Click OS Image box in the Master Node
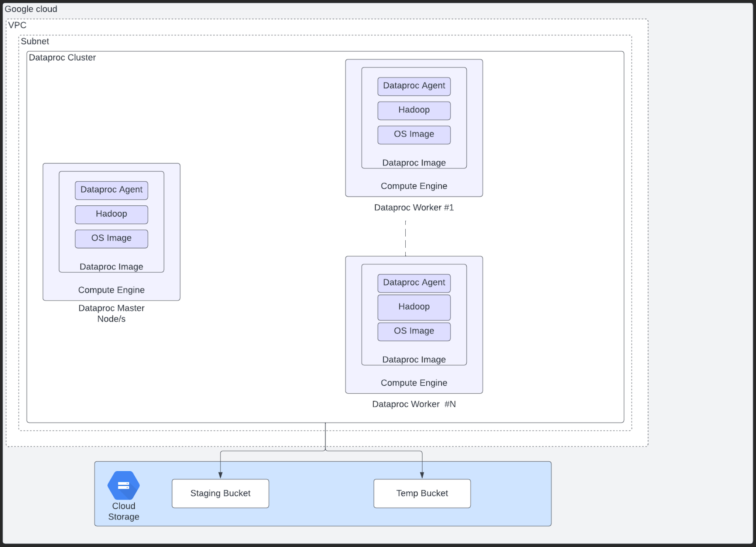Screen dimensions: 756x547 [111, 239]
